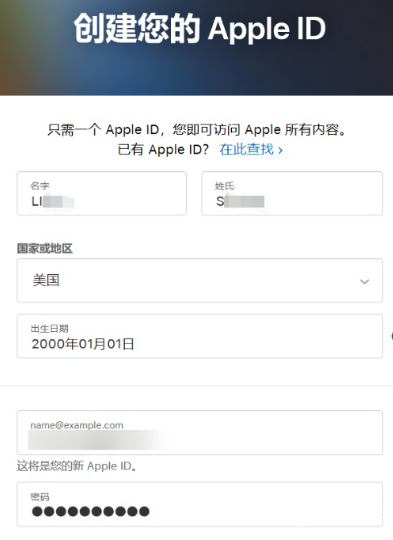Image resolution: width=393 pixels, height=540 pixels.
Task: Click the name@example.com email field
Action: click(x=200, y=432)
